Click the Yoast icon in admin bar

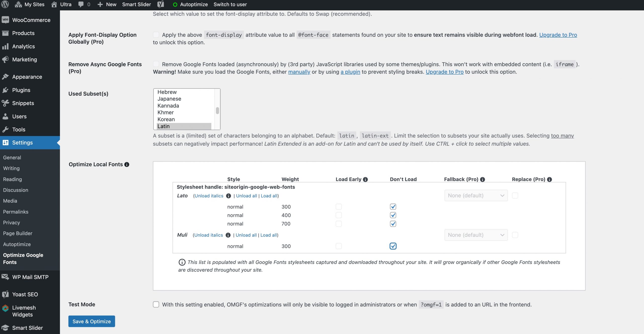[x=160, y=4]
